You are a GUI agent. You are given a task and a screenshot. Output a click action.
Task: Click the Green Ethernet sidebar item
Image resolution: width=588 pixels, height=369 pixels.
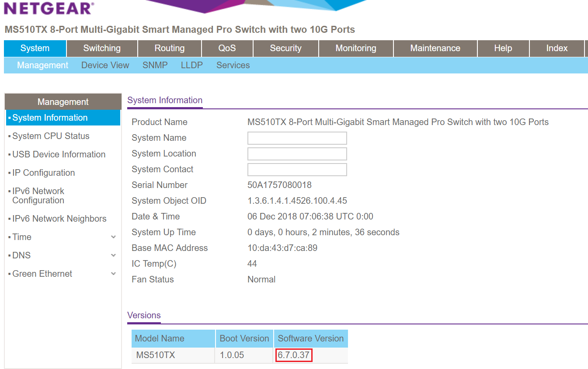coord(42,274)
